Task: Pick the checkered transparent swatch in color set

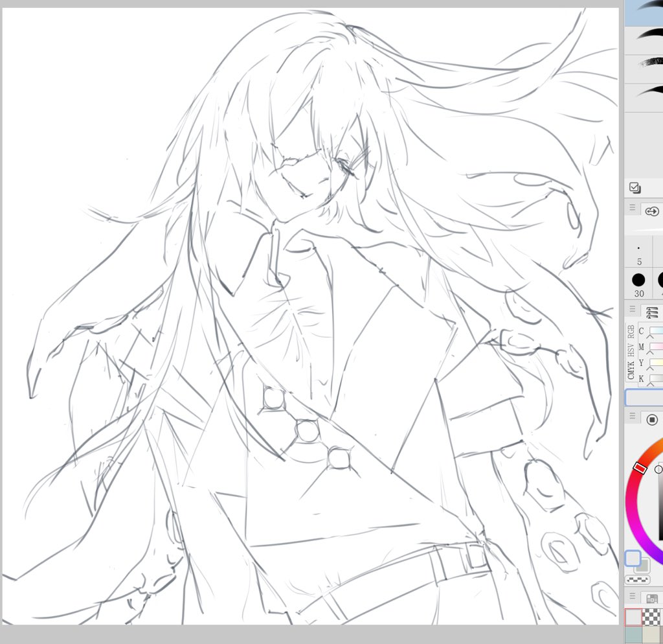Action: 651,617
